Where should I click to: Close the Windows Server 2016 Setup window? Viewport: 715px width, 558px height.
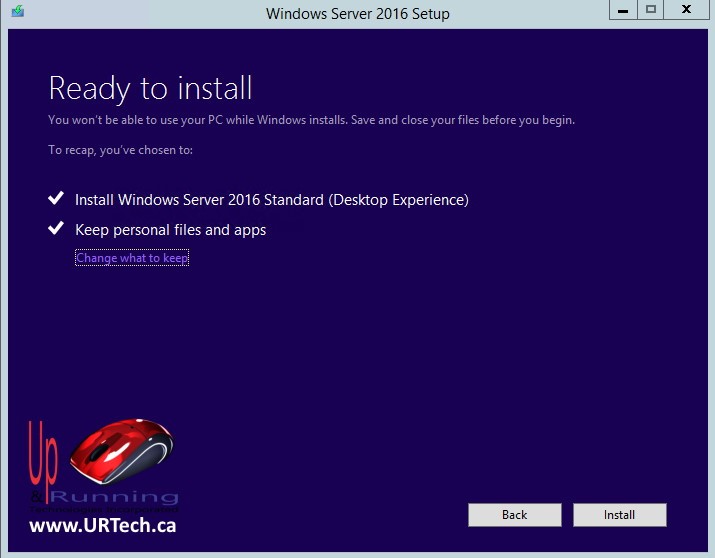686,10
